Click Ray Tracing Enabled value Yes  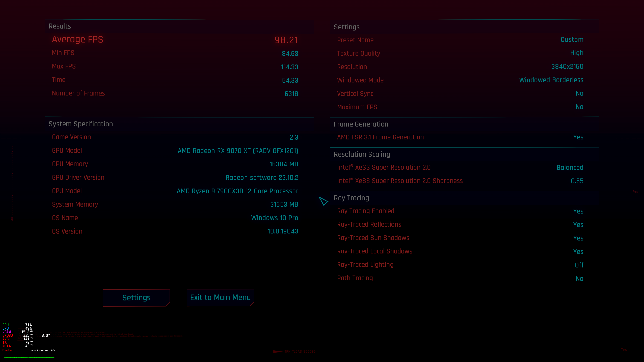coord(578,211)
